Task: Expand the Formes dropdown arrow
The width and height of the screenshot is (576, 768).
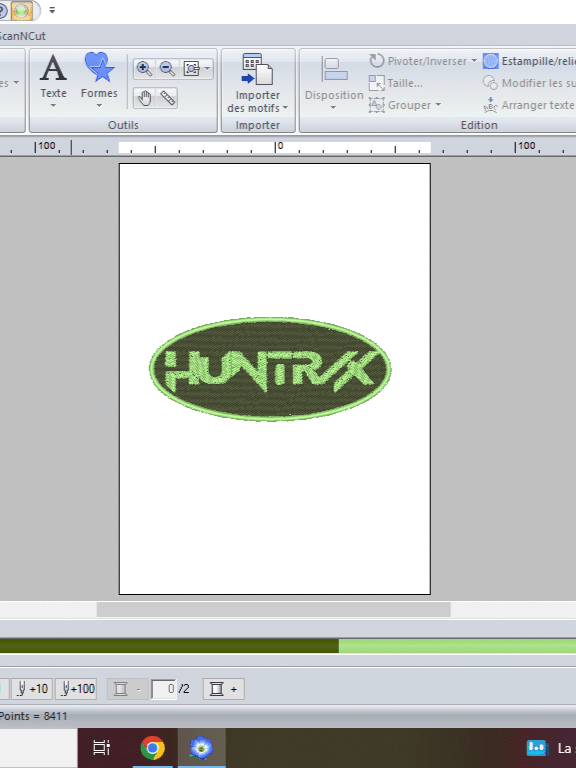Action: coord(99,105)
